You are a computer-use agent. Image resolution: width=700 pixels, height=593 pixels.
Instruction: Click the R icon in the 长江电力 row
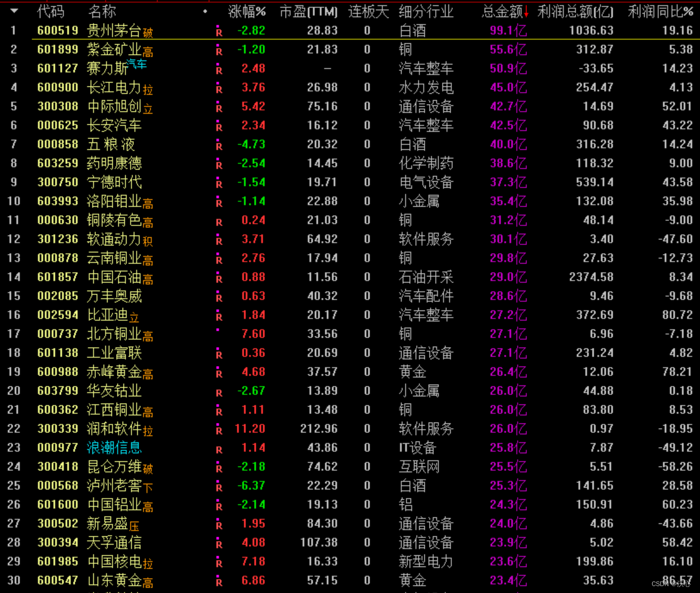coord(219,89)
